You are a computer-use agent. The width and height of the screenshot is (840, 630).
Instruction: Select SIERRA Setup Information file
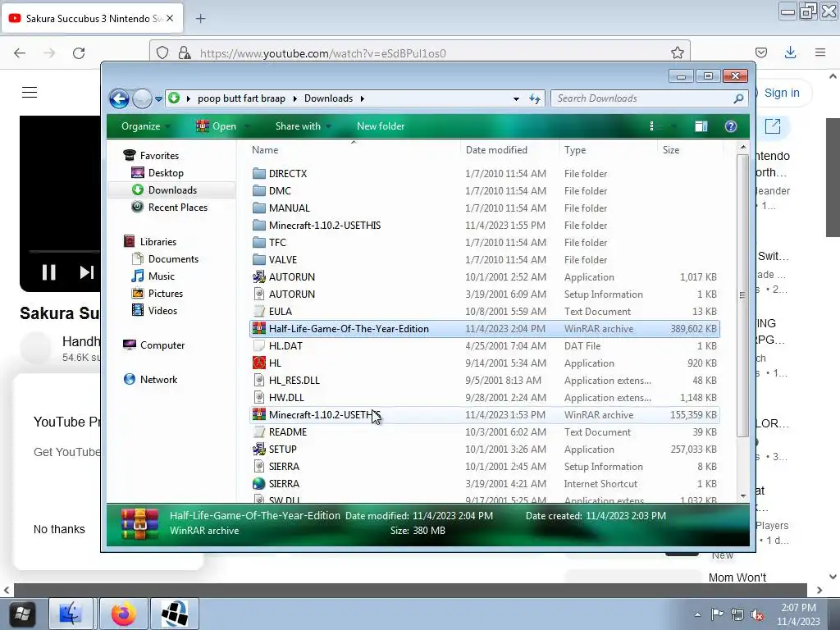click(484, 466)
